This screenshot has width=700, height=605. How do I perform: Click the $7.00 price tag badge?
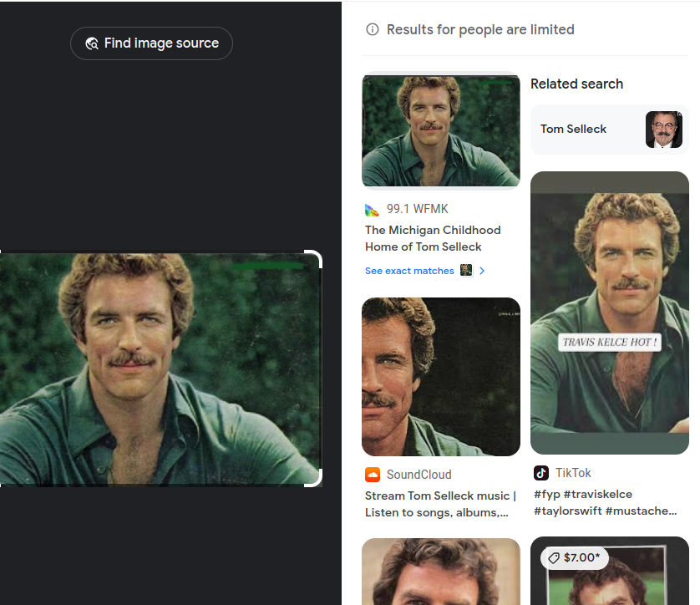(x=575, y=557)
